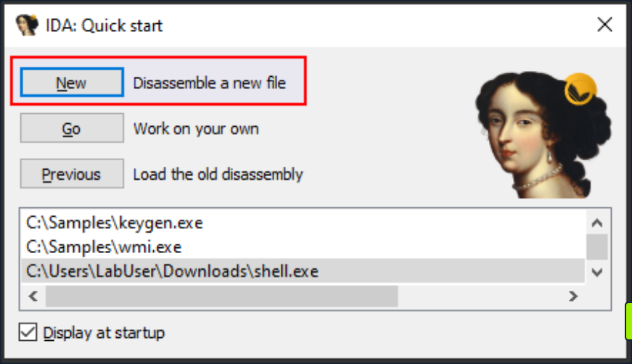The image size is (632, 364).
Task: Click the yellow badge on the portrait's hair
Action: [x=580, y=88]
